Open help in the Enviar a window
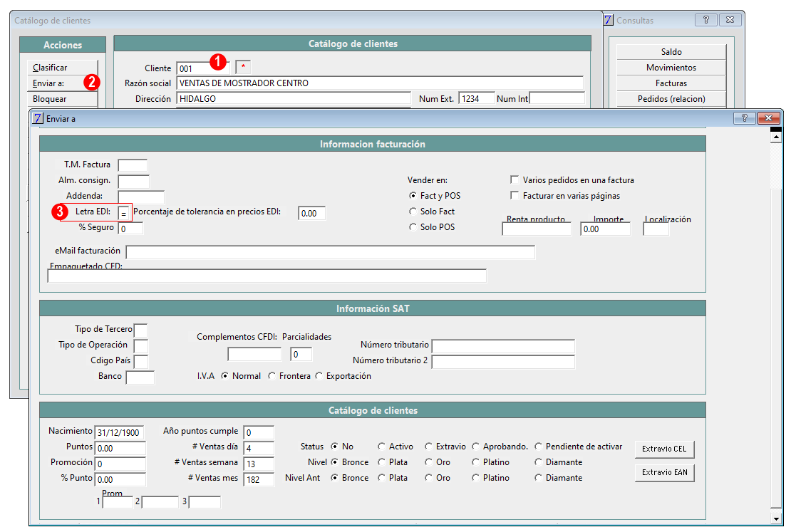Image resolution: width=791 pixels, height=532 pixels. click(744, 118)
